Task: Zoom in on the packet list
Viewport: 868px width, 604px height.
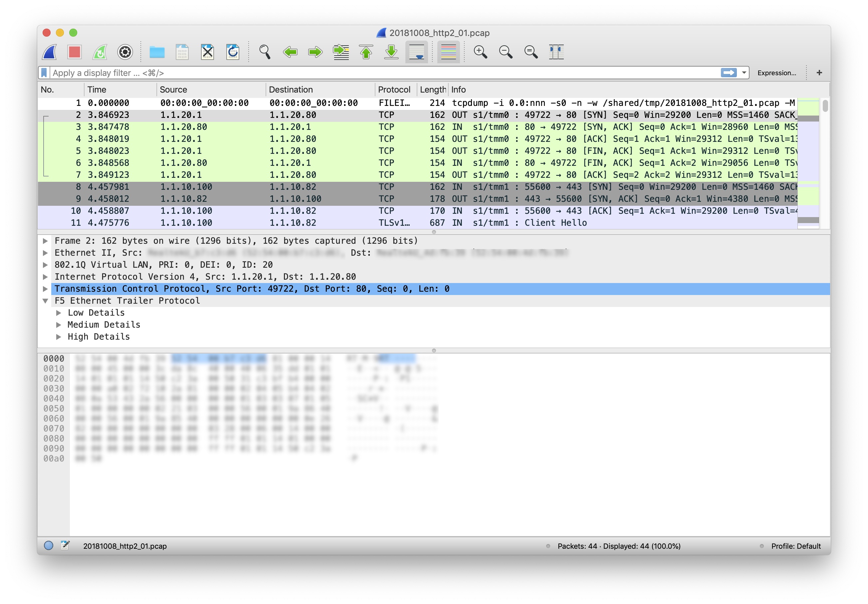Action: (480, 52)
